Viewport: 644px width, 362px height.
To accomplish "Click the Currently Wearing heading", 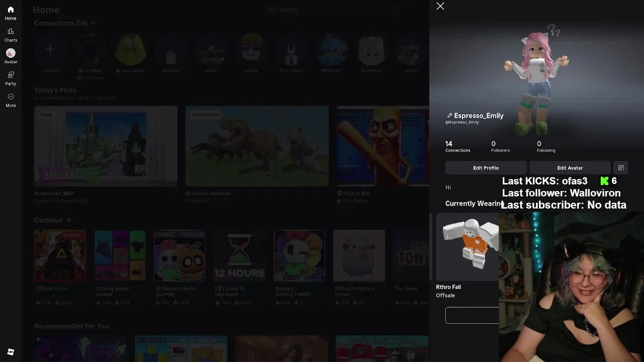I will pyautogui.click(x=474, y=204).
